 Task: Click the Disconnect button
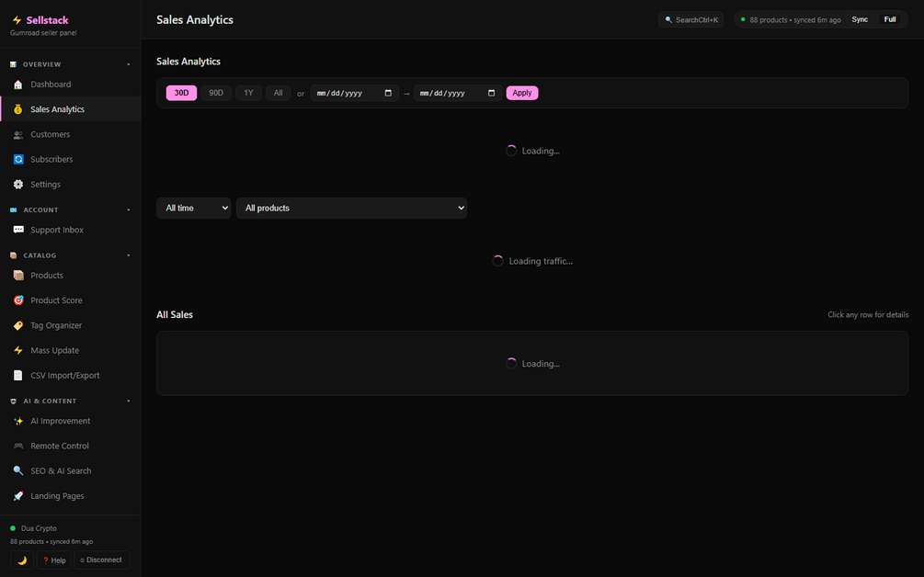point(101,560)
